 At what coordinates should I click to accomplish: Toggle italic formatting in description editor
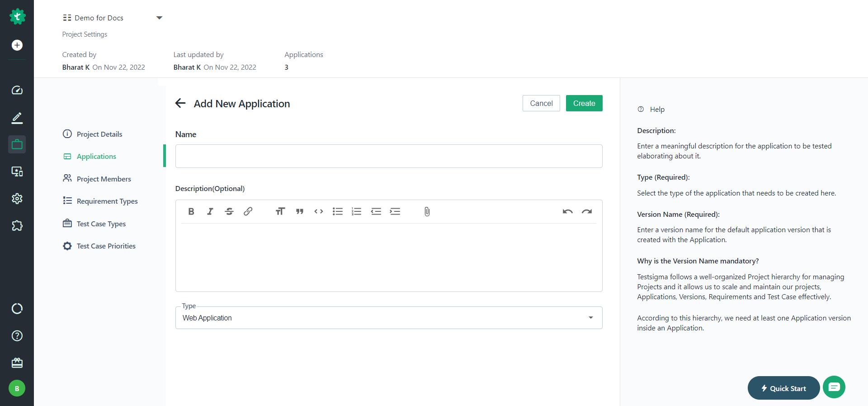210,211
